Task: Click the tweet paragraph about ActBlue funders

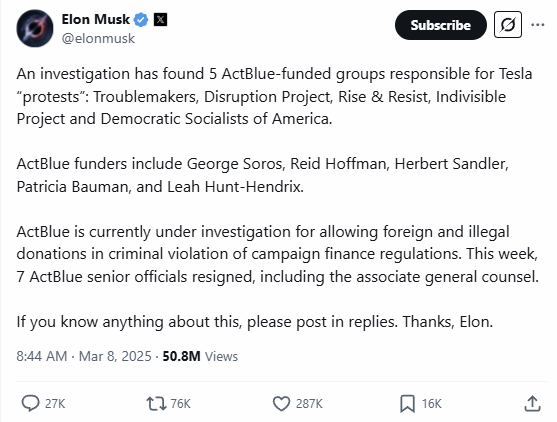Action: [263, 175]
